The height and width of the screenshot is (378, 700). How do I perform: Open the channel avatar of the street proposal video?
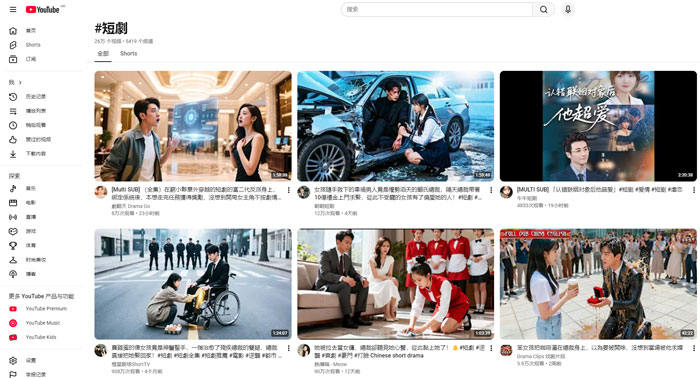pyautogui.click(x=506, y=350)
